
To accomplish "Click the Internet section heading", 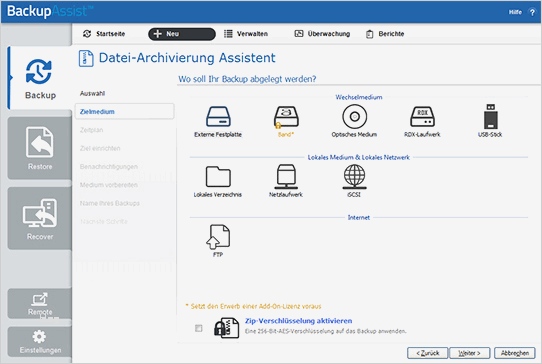I will coord(358,217).
